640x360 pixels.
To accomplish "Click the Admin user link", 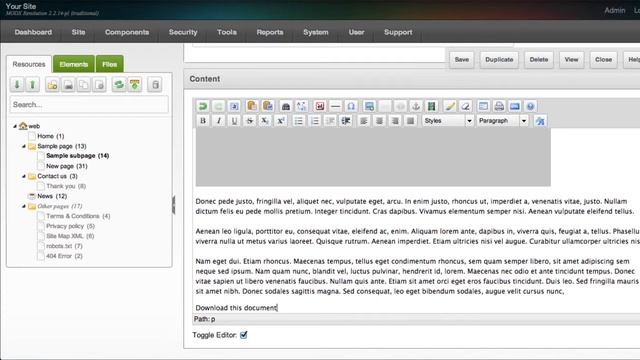I will (x=615, y=10).
